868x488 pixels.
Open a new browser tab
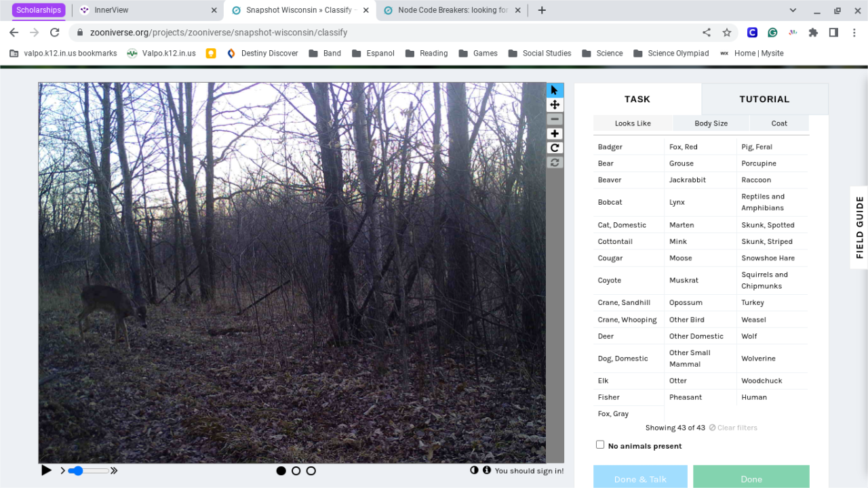(x=542, y=10)
